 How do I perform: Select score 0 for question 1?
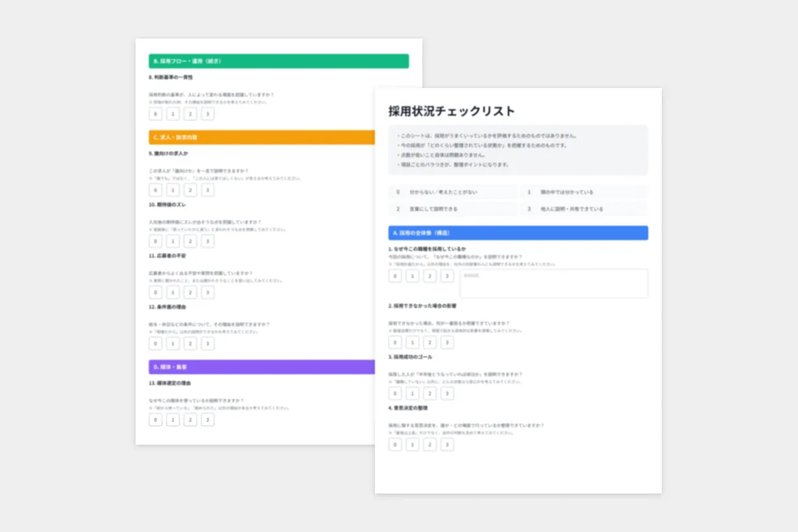coord(395,276)
